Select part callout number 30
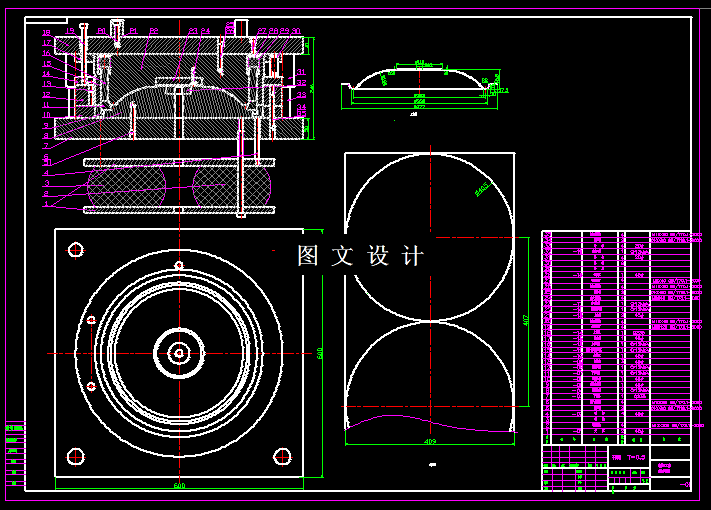 [x=296, y=31]
